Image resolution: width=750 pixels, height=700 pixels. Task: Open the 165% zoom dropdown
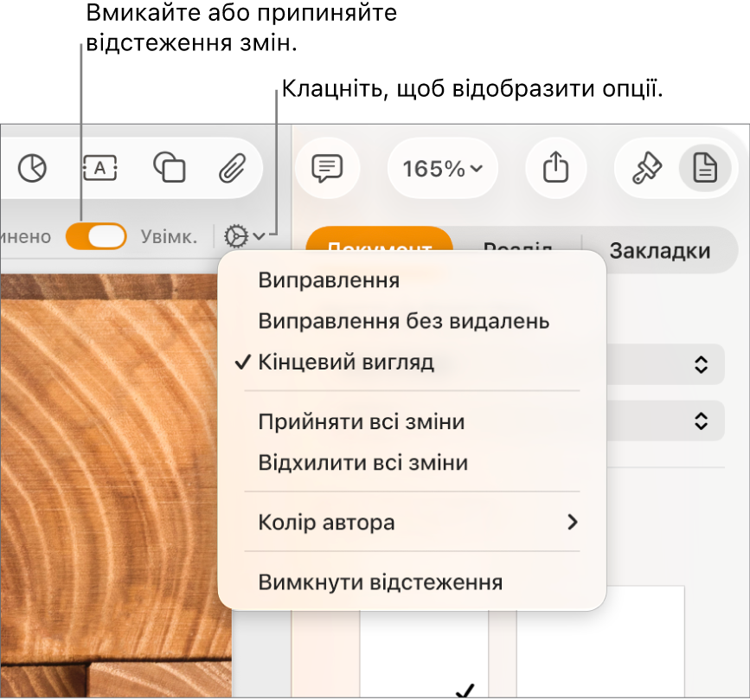[x=442, y=169]
